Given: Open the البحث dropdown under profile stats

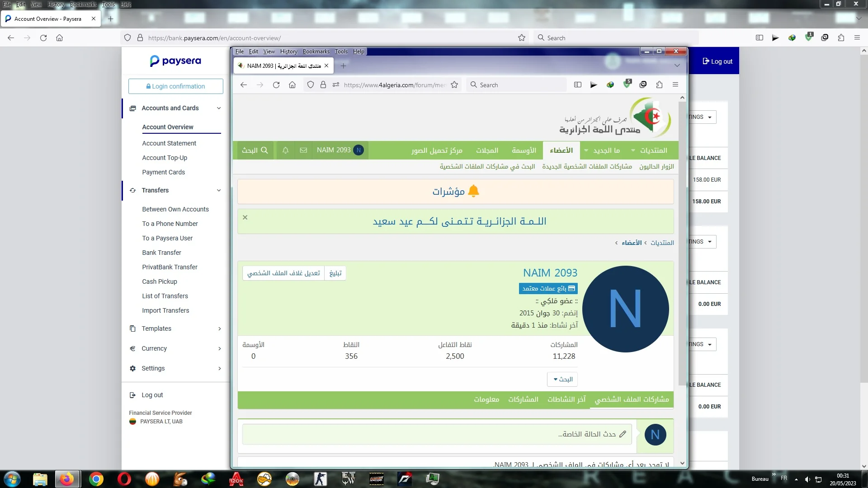Looking at the screenshot, I should click(x=562, y=380).
